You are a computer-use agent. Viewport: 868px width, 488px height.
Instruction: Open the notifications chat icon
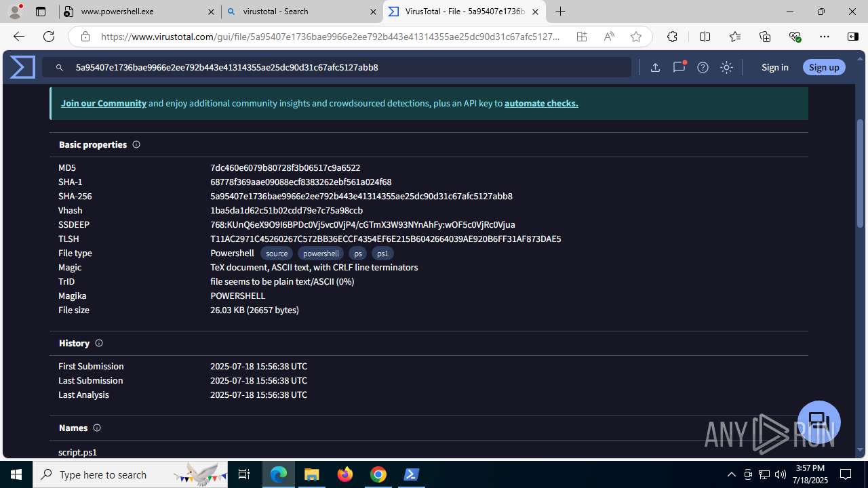679,67
